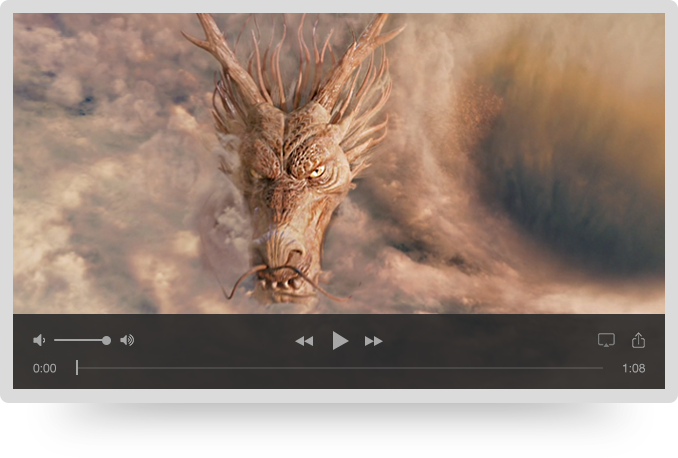Click the 1:08 duration label
The image size is (678, 458).
tap(633, 368)
